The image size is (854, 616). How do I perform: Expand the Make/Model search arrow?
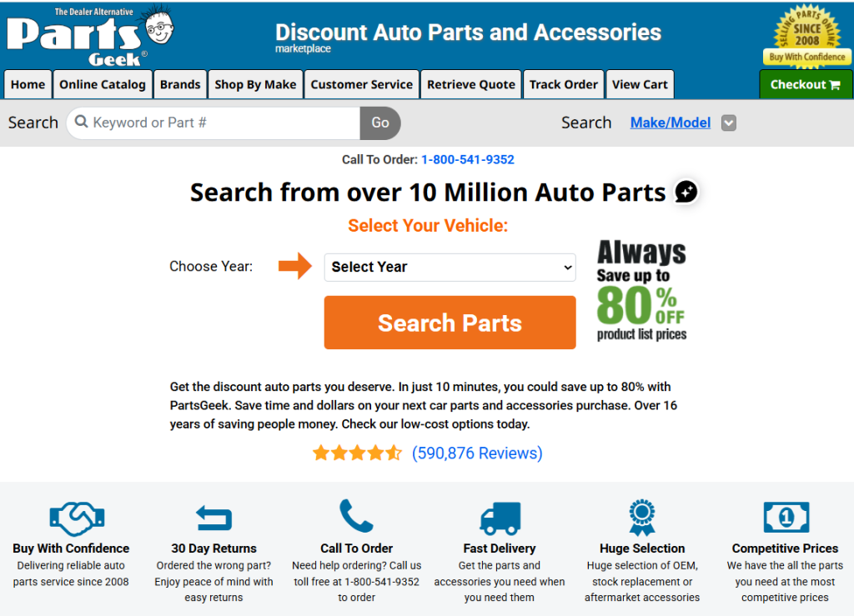coord(729,123)
